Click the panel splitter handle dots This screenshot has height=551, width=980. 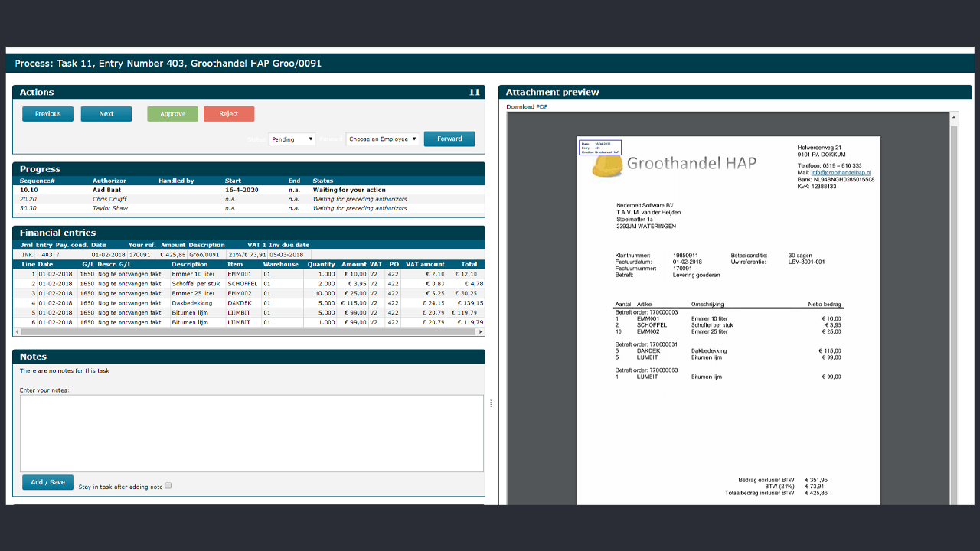tap(491, 403)
